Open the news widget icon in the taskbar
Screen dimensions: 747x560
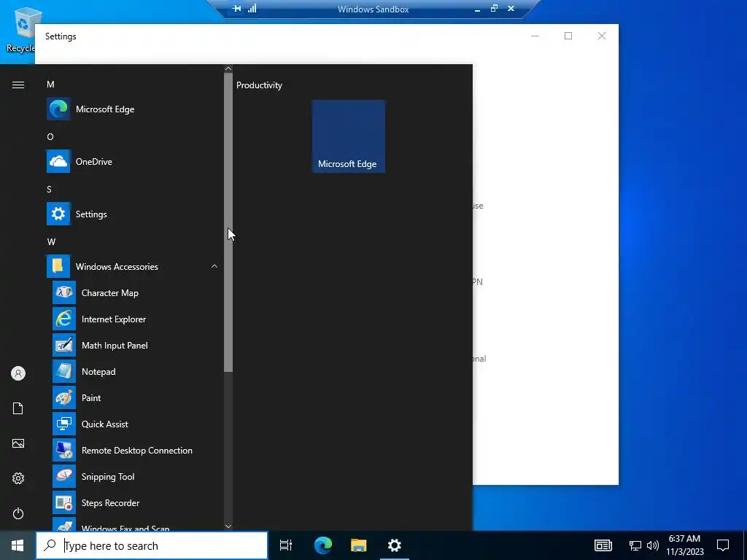603,545
